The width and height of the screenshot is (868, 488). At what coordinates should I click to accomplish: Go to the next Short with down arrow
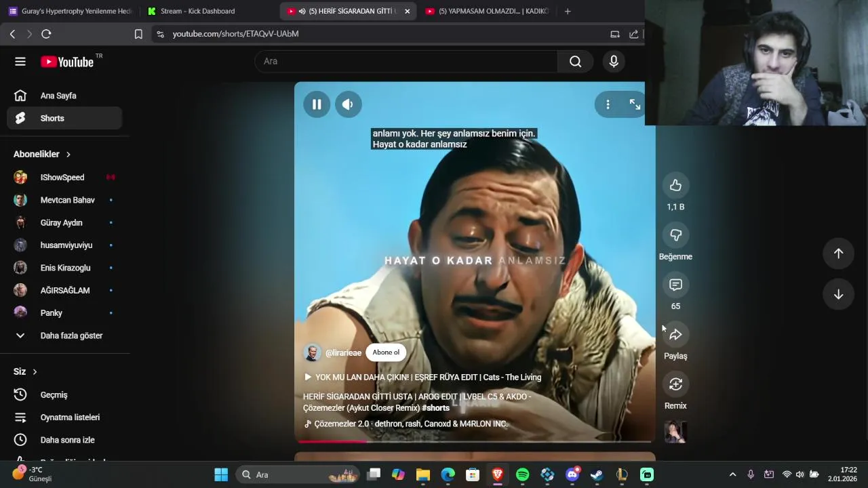pos(838,294)
